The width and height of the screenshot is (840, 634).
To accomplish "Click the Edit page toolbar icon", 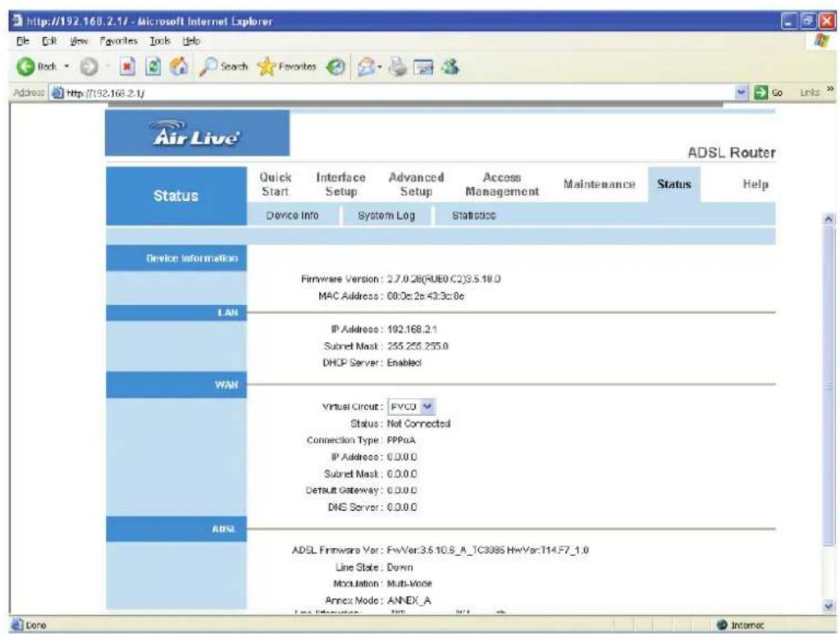I will point(423,67).
